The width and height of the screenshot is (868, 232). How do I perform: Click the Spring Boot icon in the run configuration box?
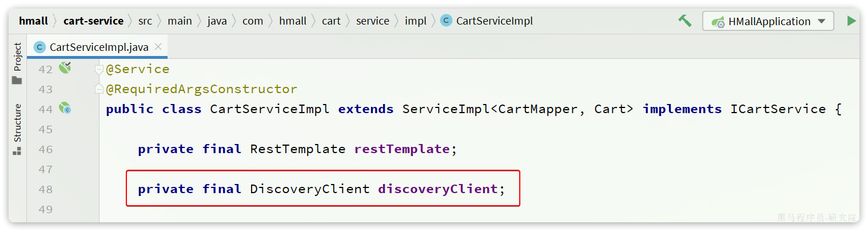pyautogui.click(x=718, y=22)
